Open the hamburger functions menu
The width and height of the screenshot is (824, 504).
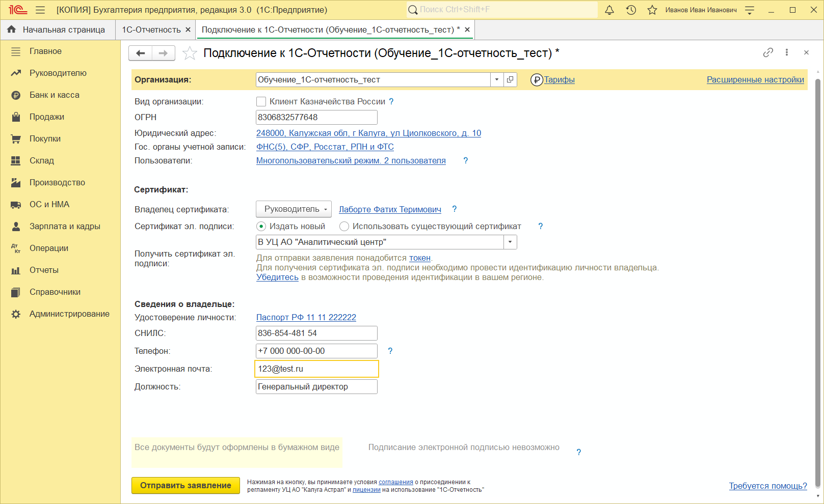[40, 10]
